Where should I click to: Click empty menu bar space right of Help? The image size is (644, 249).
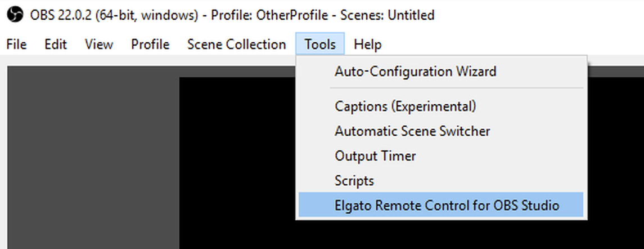[506, 45]
